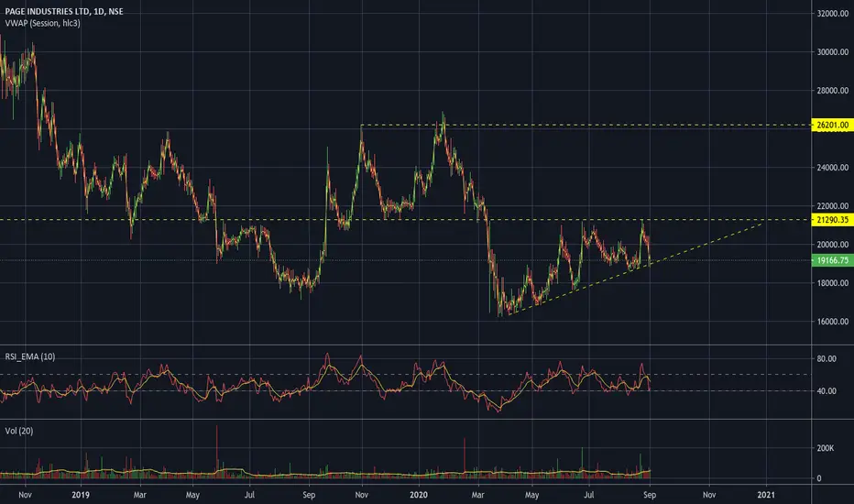Click the 21290.35 yellow price label
This screenshot has width=854, height=504.
click(832, 220)
